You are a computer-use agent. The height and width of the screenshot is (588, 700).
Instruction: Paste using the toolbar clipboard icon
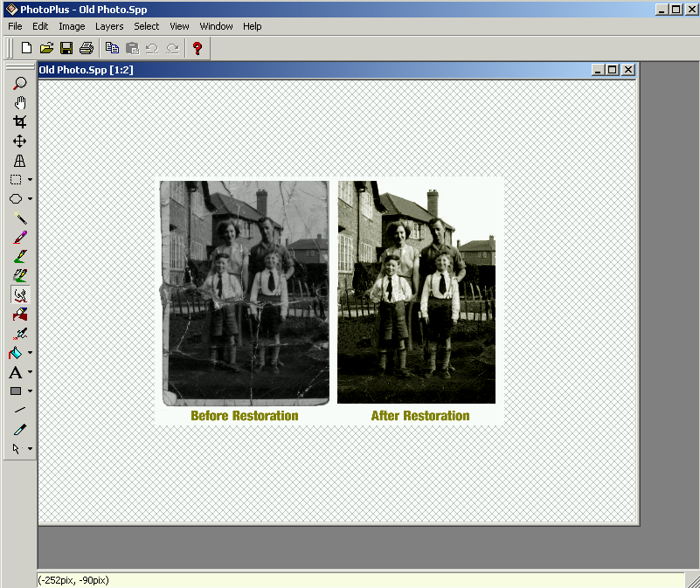point(132,48)
